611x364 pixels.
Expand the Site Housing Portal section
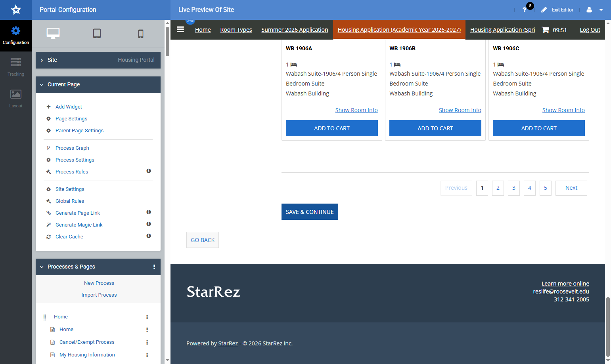coord(98,60)
